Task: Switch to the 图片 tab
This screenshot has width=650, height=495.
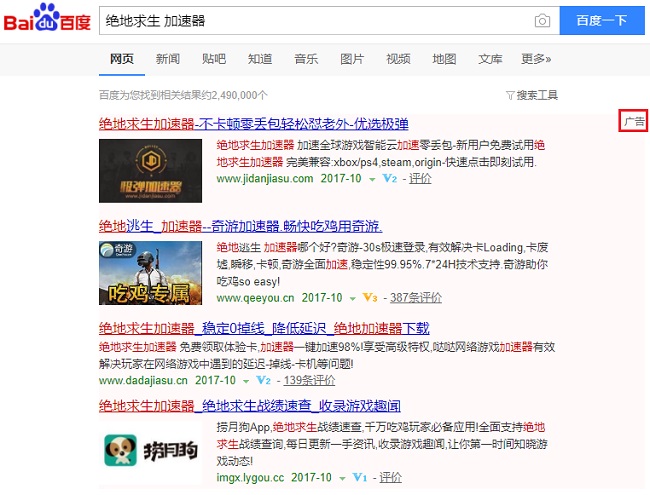Action: (352, 59)
